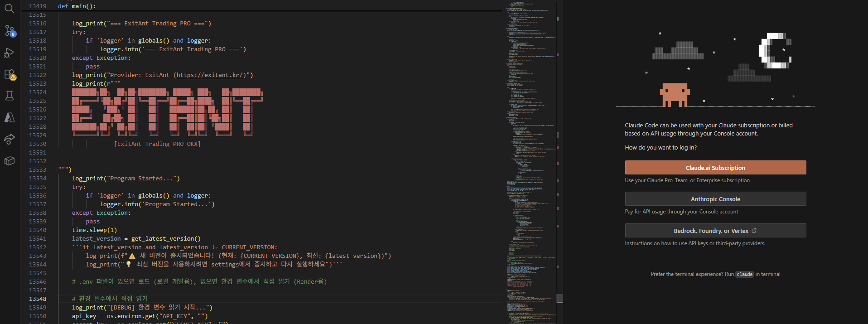Log in with Claude.ai Subscription

tap(715, 168)
